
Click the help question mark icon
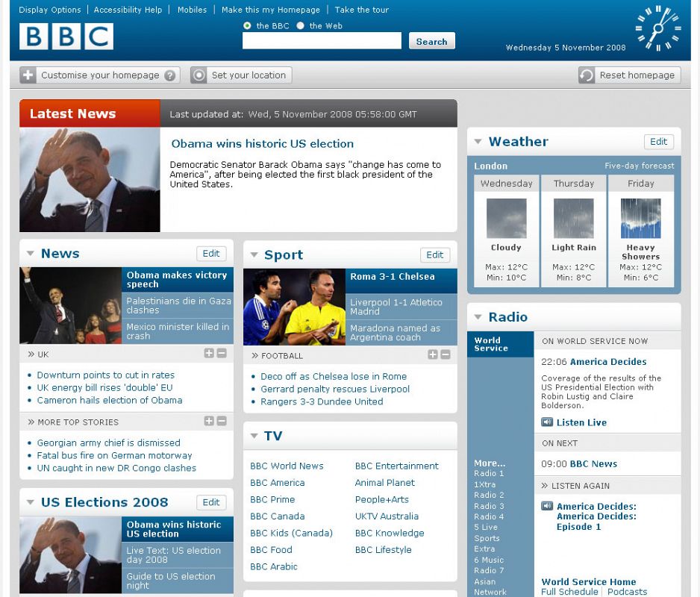[x=171, y=75]
